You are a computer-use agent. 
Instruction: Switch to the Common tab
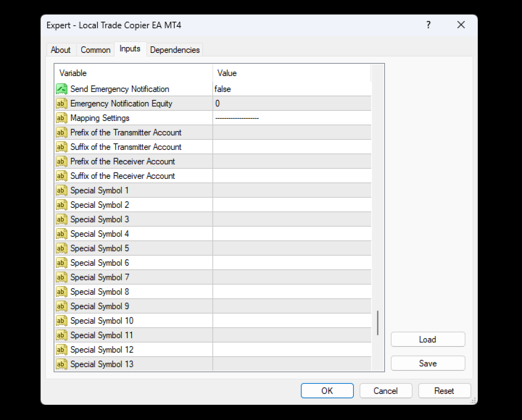point(96,50)
